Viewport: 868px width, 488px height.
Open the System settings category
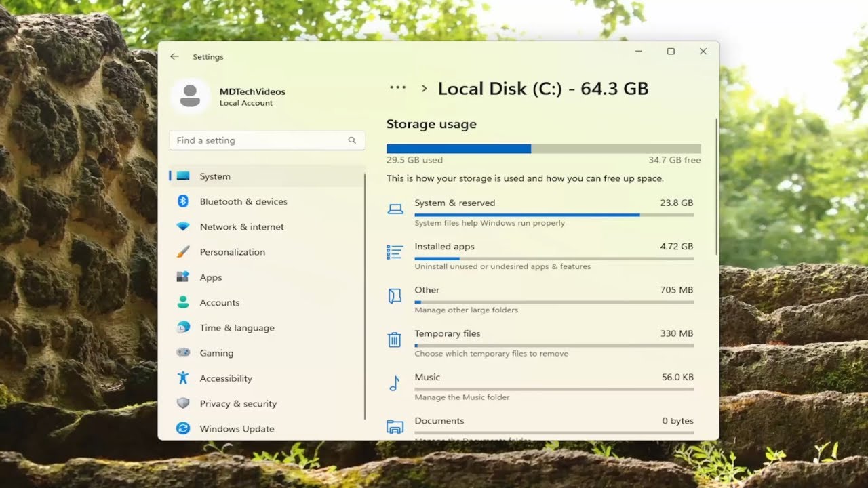(267, 176)
